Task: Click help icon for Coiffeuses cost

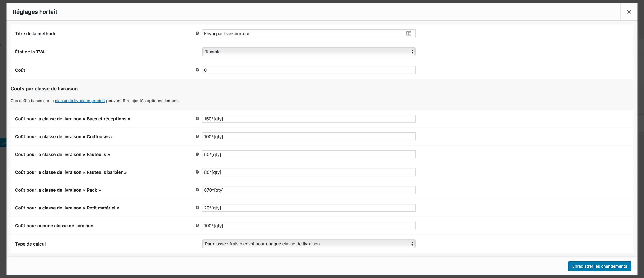Action: (x=197, y=136)
